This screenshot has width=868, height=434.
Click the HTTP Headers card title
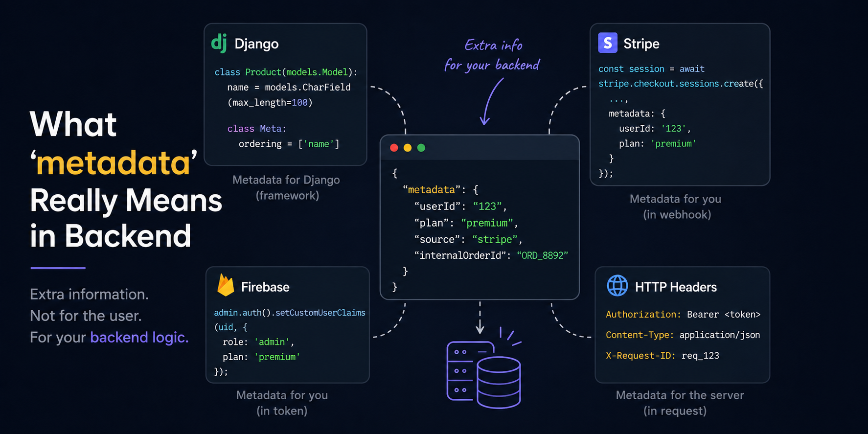(676, 287)
